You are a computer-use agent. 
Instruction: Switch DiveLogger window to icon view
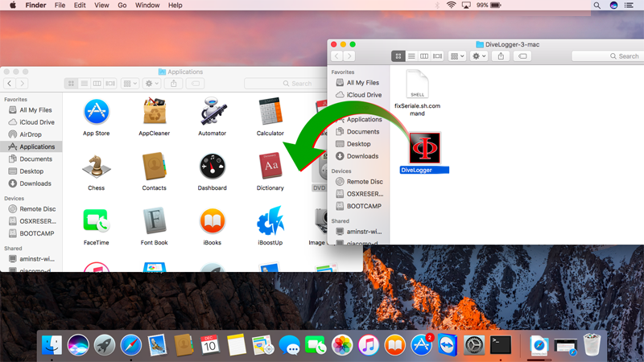398,56
